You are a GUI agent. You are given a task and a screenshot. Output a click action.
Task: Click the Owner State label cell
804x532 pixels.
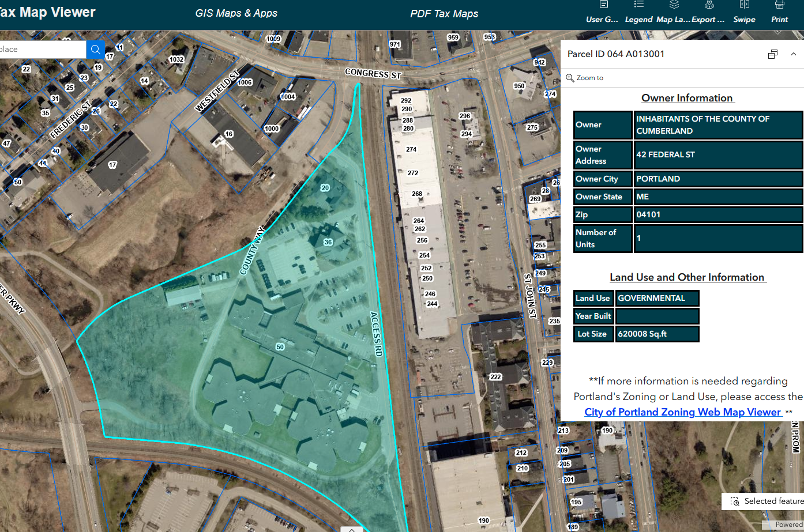click(x=603, y=197)
